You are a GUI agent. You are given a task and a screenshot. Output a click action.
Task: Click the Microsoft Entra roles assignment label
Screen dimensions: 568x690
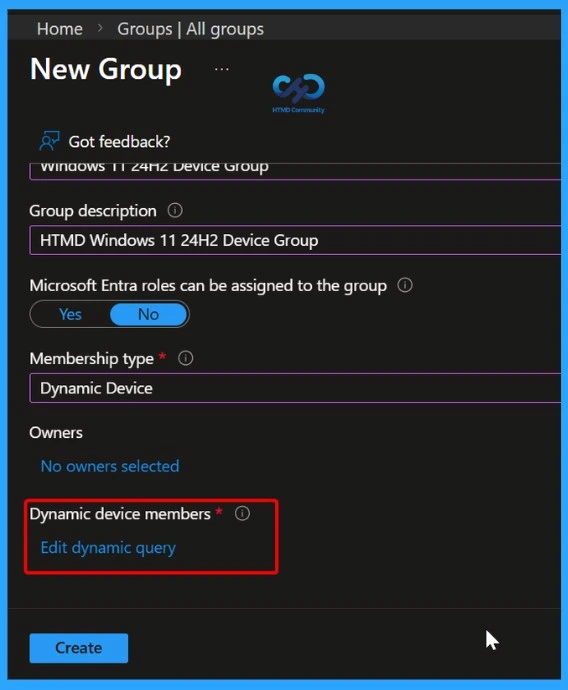[208, 286]
